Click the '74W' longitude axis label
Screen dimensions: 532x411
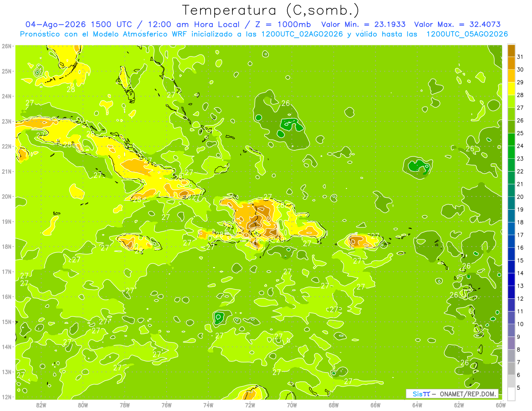click(x=208, y=405)
